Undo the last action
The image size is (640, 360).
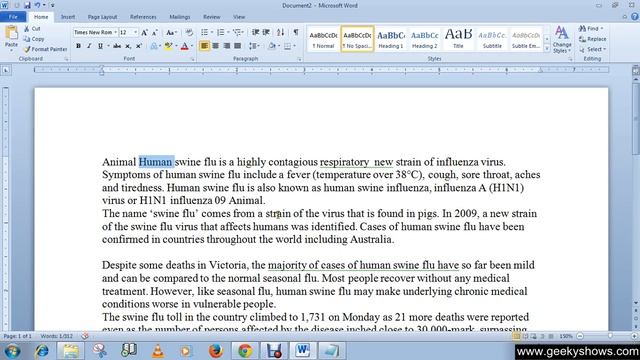[37, 5]
